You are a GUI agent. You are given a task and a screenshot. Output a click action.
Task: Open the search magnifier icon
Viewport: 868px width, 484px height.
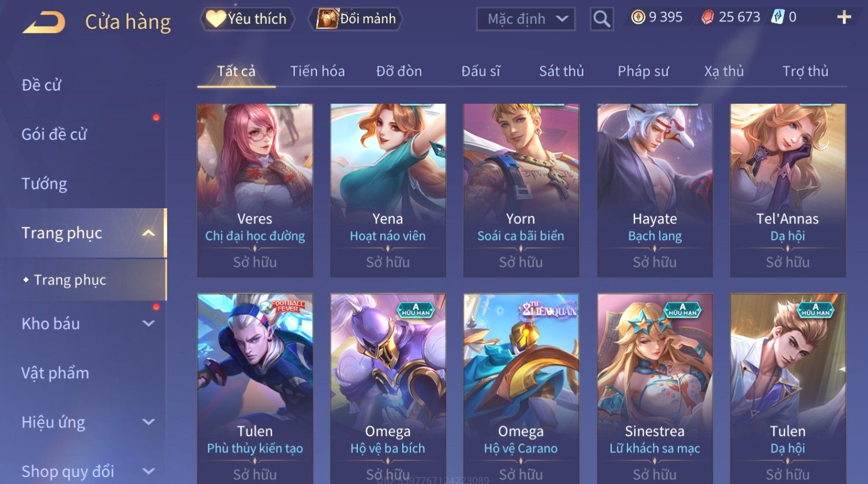point(601,19)
